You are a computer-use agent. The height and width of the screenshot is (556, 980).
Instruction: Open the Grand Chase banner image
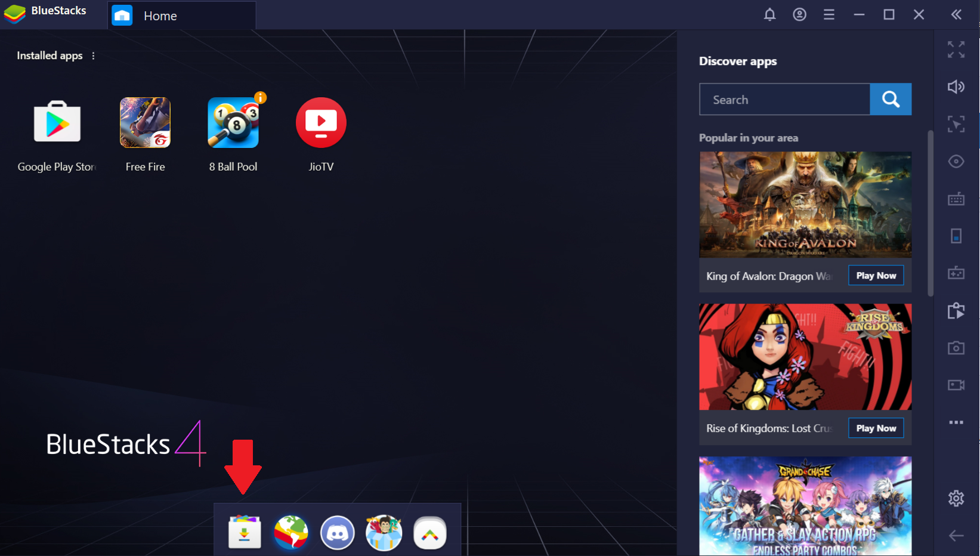point(805,506)
